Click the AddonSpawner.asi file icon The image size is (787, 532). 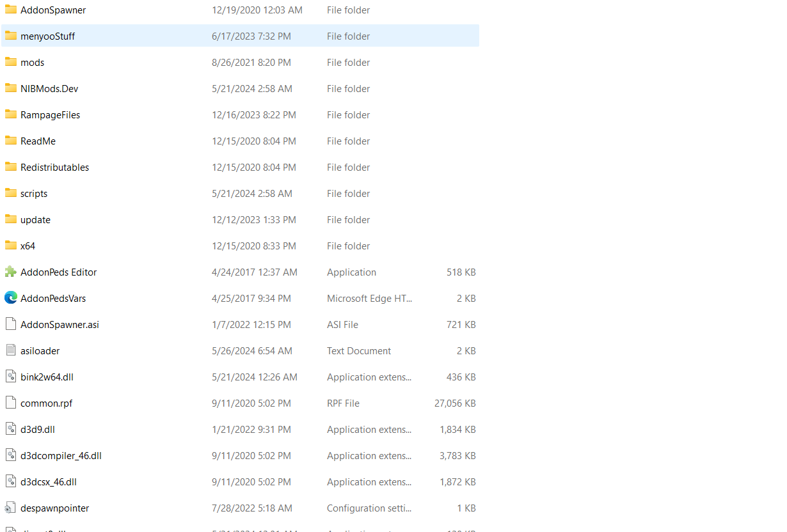click(x=10, y=324)
